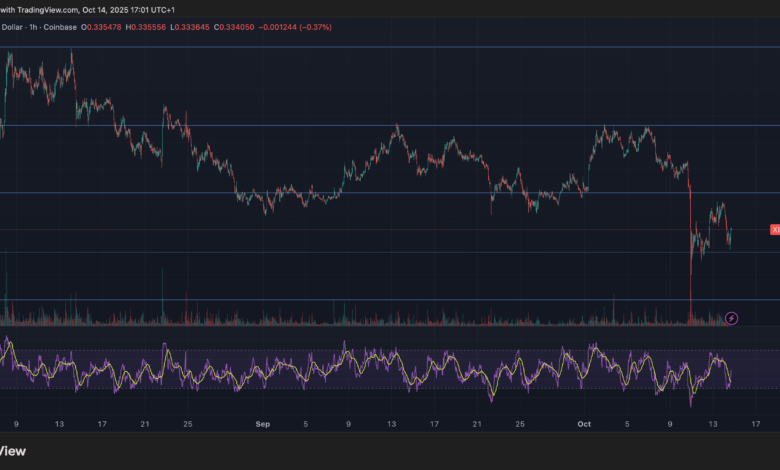Click the Close price value 0.334050
780x470 pixels.
tap(236, 26)
